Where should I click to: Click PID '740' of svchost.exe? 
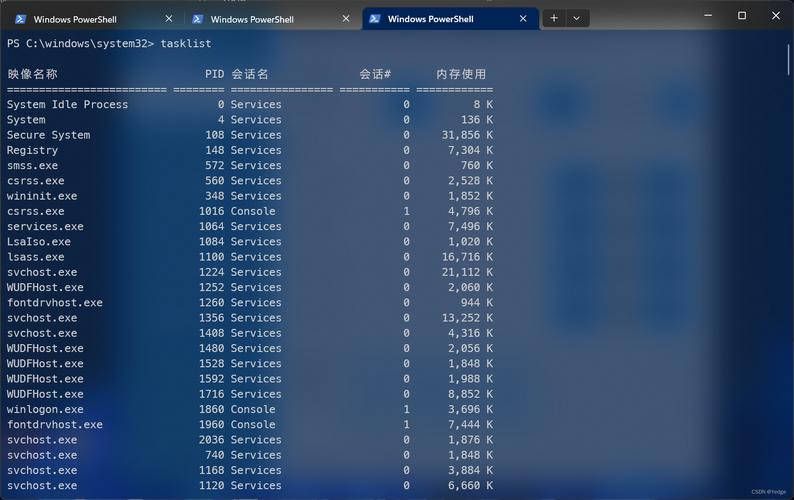click(x=214, y=455)
